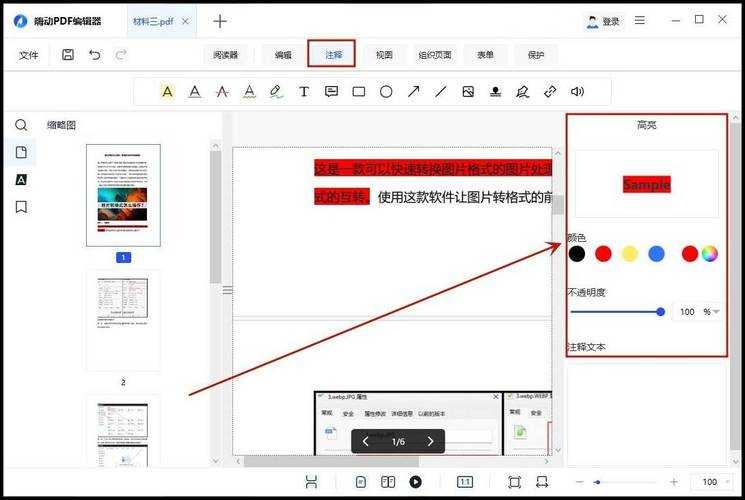The image size is (745, 500).
Task: Choose the rectangle shape tool
Action: (358, 92)
